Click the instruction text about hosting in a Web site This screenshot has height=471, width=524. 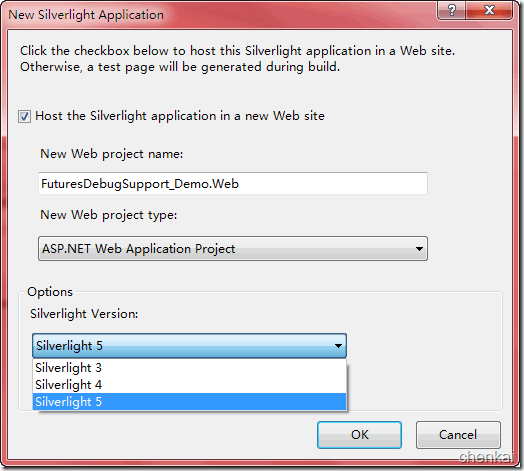(x=237, y=59)
